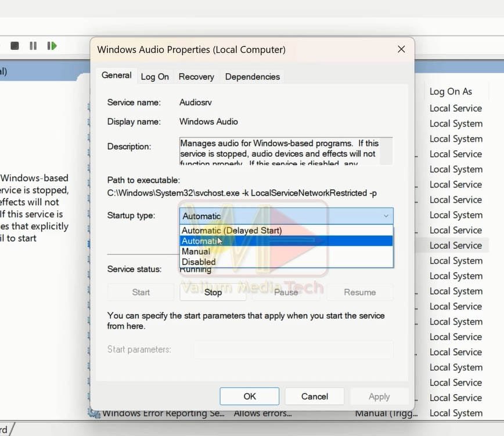Close the Windows Audio Properties dialog
The image size is (504, 436).
click(401, 49)
